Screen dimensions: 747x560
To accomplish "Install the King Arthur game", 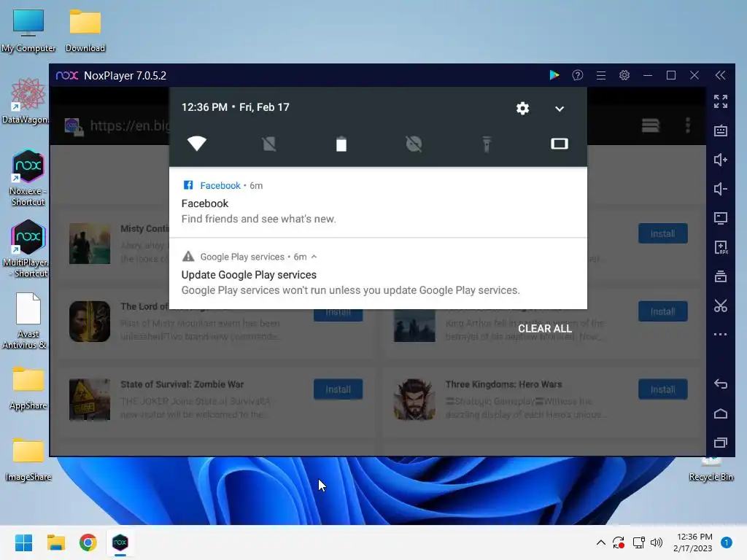I will [662, 311].
